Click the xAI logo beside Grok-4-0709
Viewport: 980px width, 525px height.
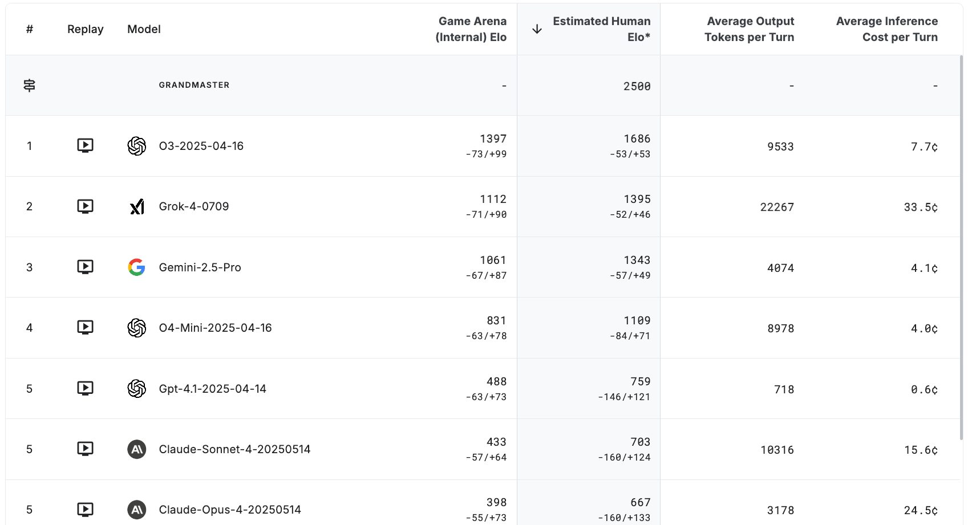pyautogui.click(x=137, y=206)
